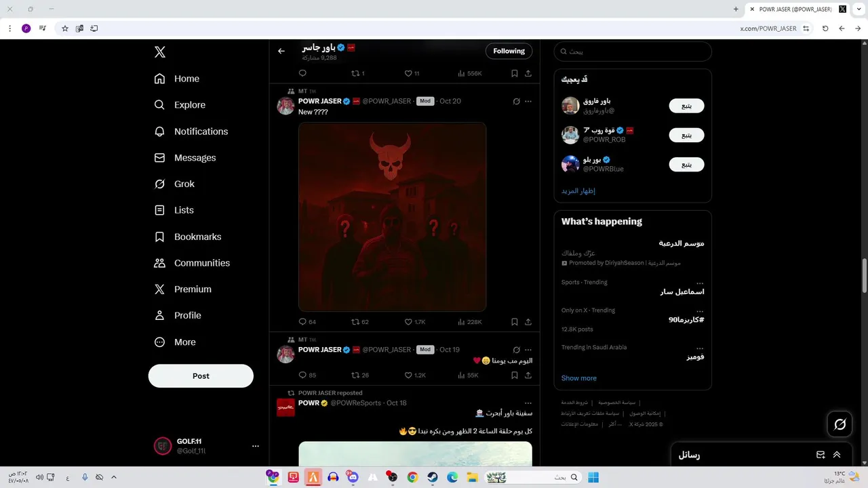Open Notifications from the sidebar
Viewport: 868px width, 488px height.
[x=191, y=131]
